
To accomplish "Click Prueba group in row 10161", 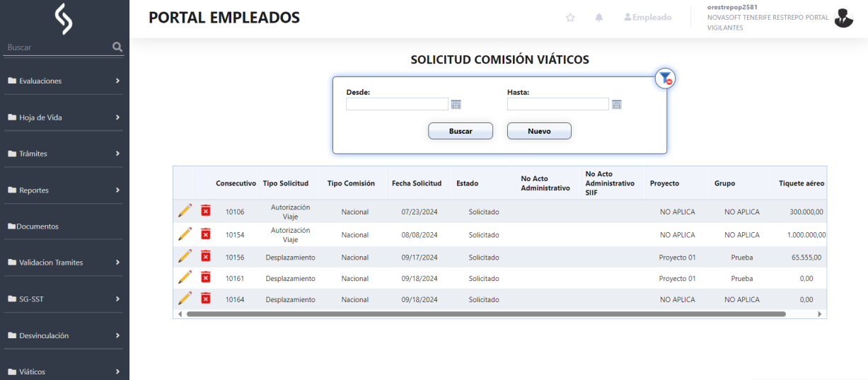I will [x=742, y=279].
